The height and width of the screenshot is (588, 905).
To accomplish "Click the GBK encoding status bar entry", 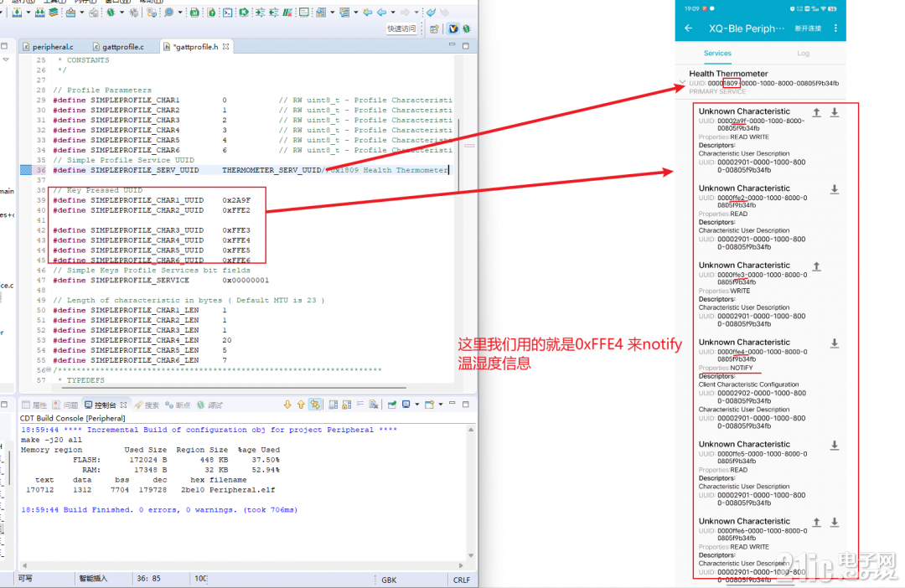I will tap(389, 580).
